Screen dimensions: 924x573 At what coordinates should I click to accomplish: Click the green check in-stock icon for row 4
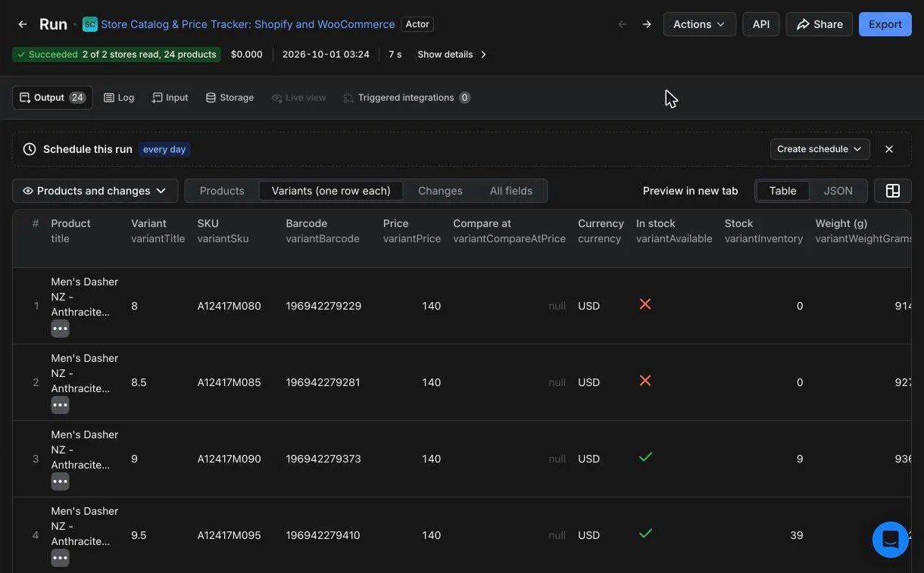pos(645,534)
